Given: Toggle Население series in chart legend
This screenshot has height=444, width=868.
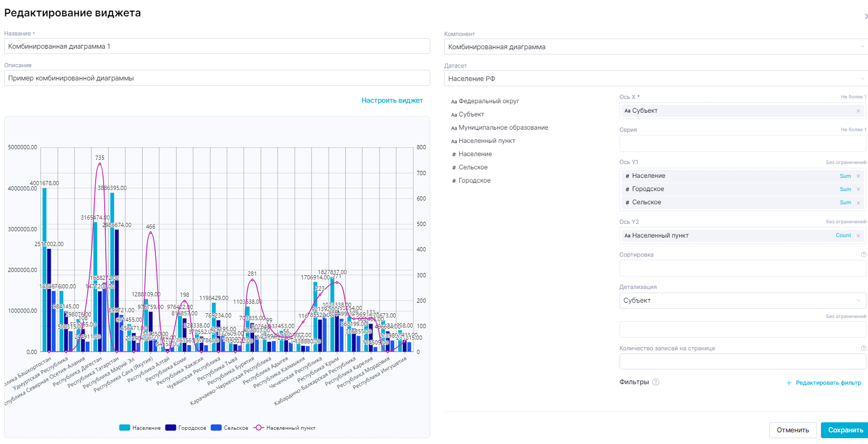Looking at the screenshot, I should (x=140, y=428).
